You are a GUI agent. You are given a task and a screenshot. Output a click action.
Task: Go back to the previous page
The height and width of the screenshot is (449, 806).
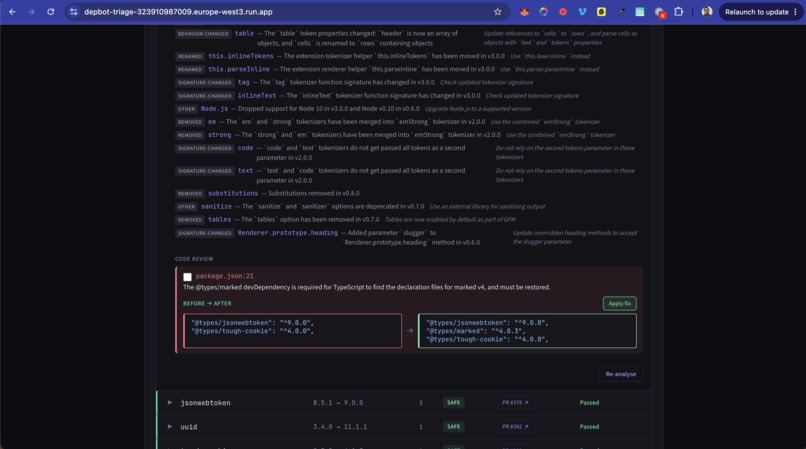click(12, 12)
